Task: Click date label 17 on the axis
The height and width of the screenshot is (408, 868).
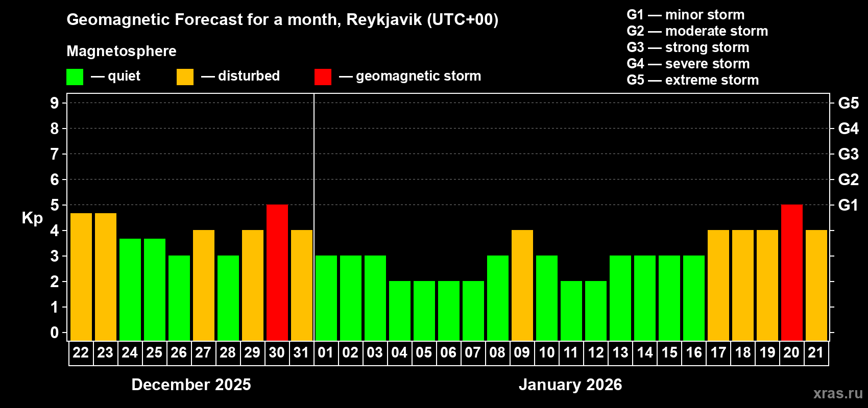Action: pyautogui.click(x=718, y=353)
